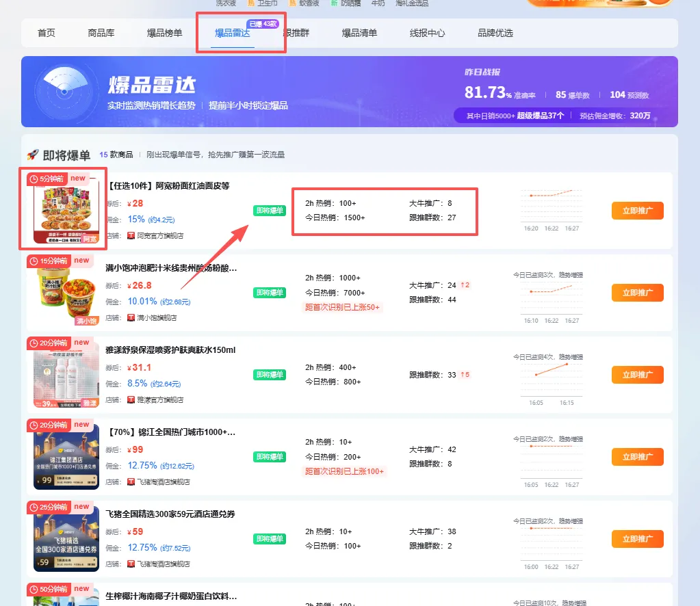The image size is (700, 606).
Task: Click 81.73% 准确率 statistic
Action: coord(500,93)
